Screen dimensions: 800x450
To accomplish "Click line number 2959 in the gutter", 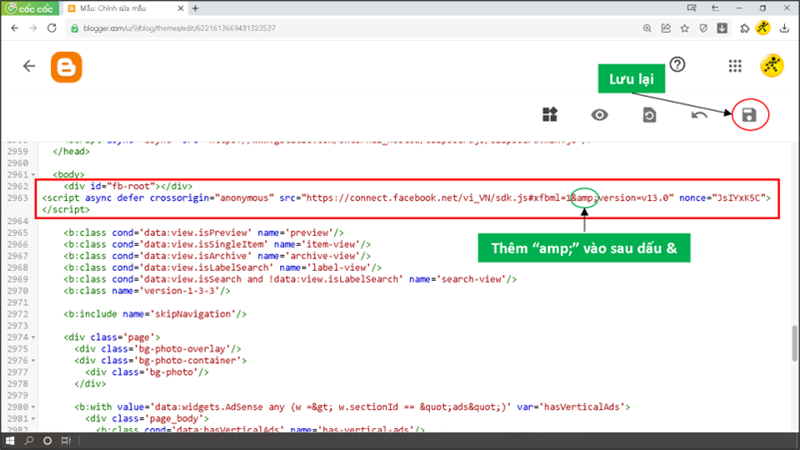I will click(x=18, y=152).
